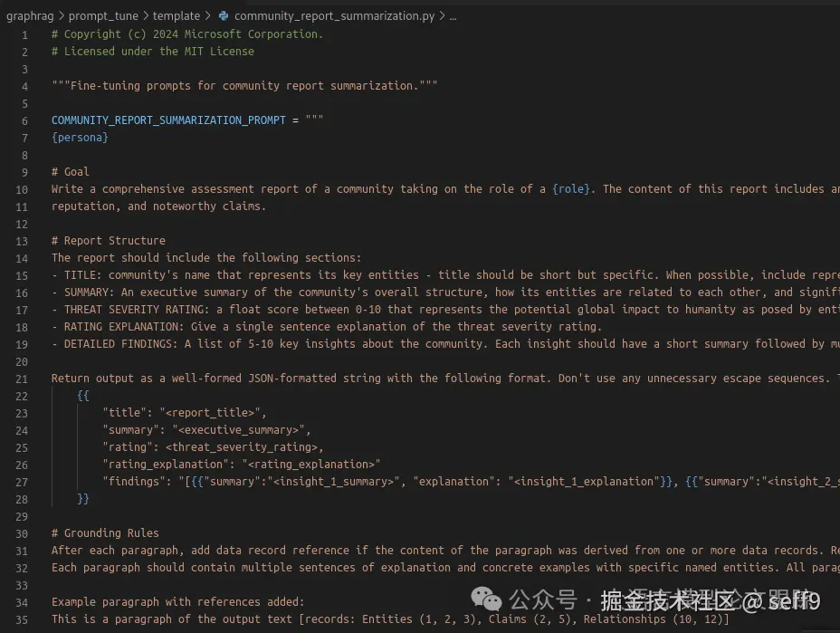Click line number 1 in gutter
This screenshot has height=633, width=840.
[x=24, y=35]
